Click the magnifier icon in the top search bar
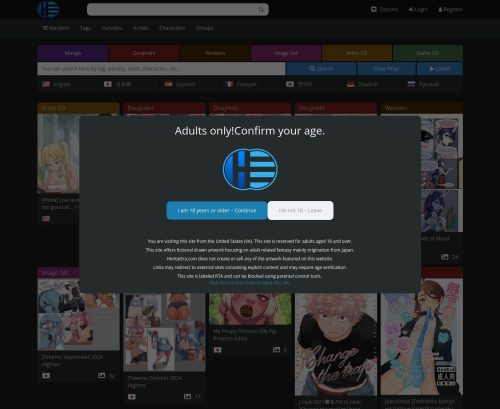Viewport: 500px width, 409px height. [x=261, y=9]
